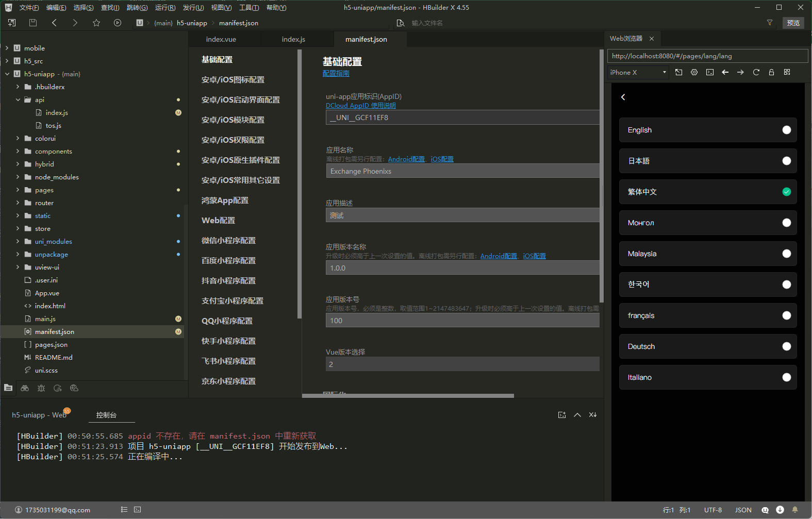Click the 应用版本号 input field
The width and height of the screenshot is (812, 519).
pos(462,321)
